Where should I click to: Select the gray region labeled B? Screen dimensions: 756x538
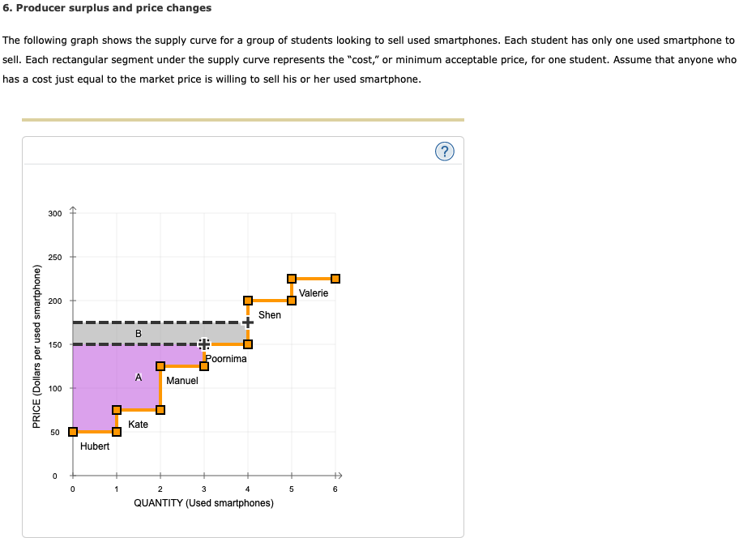click(x=138, y=333)
